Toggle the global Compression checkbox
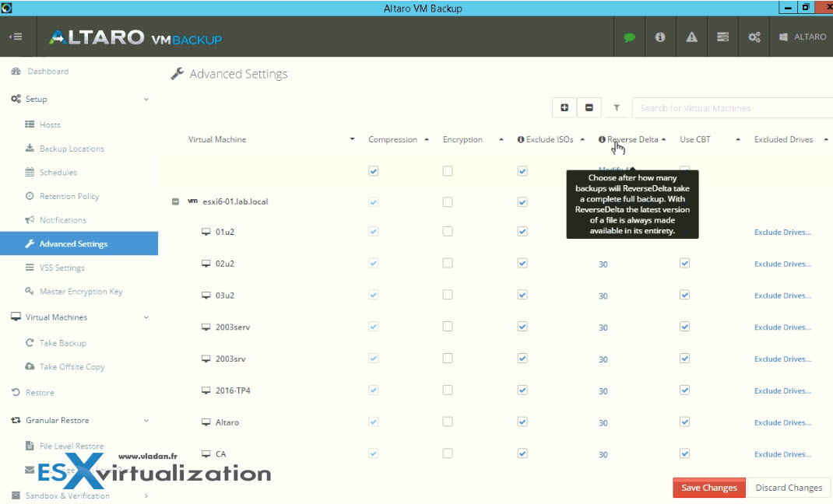 pyautogui.click(x=374, y=171)
